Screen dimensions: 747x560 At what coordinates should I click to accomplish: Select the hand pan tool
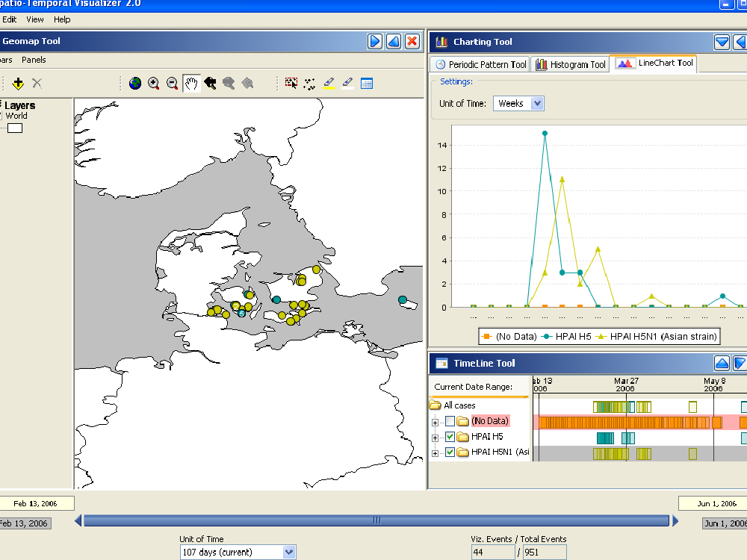pyautogui.click(x=191, y=84)
